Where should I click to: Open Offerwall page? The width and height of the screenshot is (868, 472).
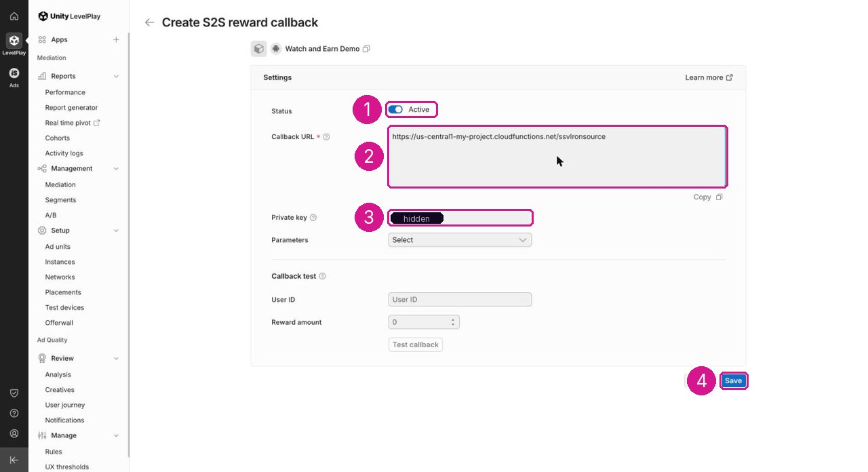coord(59,323)
